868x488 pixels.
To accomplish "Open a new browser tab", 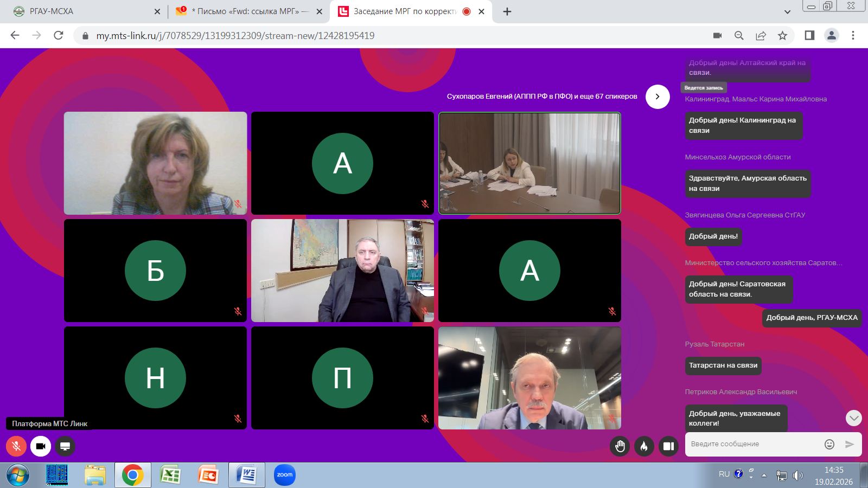I will click(507, 11).
